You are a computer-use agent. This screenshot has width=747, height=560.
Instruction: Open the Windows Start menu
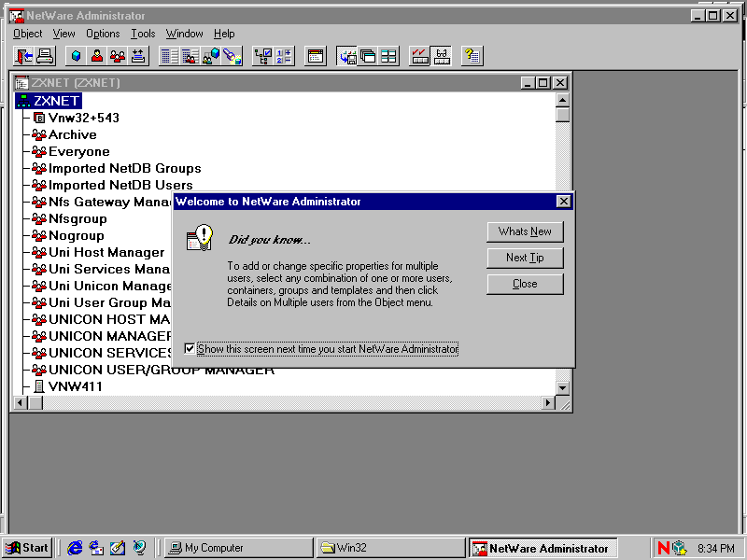(27, 548)
